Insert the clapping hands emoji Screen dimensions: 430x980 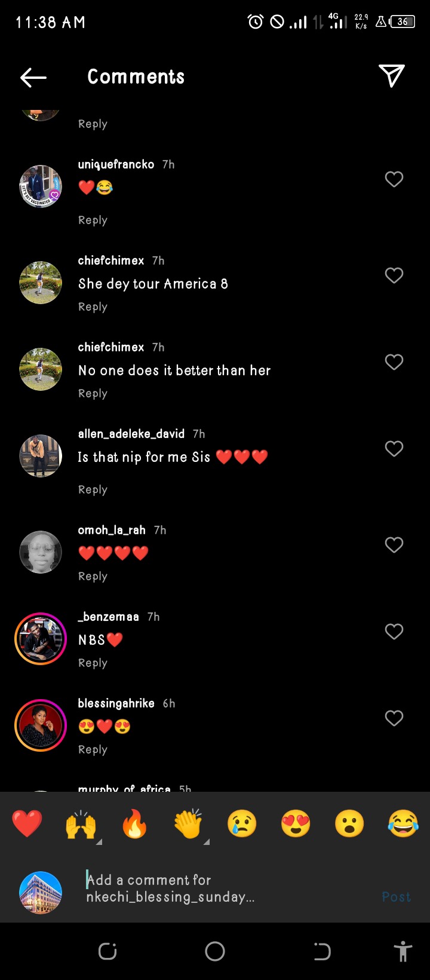tap(188, 824)
